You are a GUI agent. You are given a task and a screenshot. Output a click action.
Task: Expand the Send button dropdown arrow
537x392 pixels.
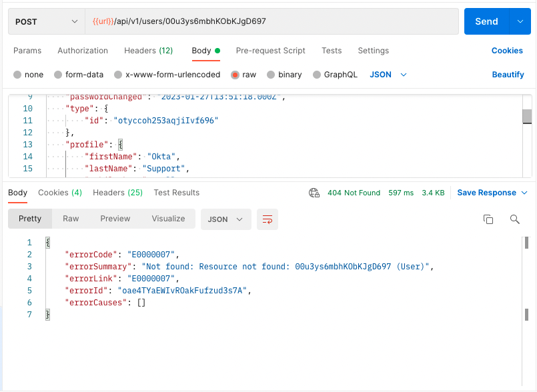pos(520,21)
